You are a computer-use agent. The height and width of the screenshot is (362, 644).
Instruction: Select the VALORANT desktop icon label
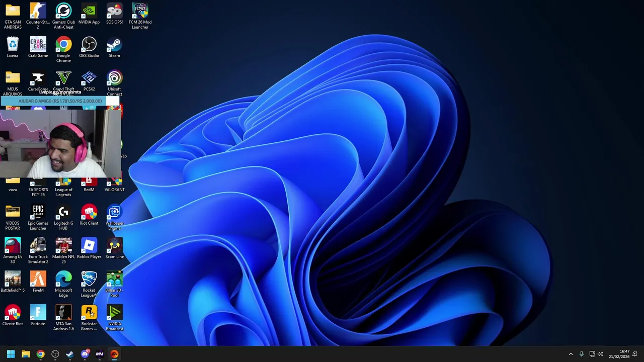click(x=114, y=190)
